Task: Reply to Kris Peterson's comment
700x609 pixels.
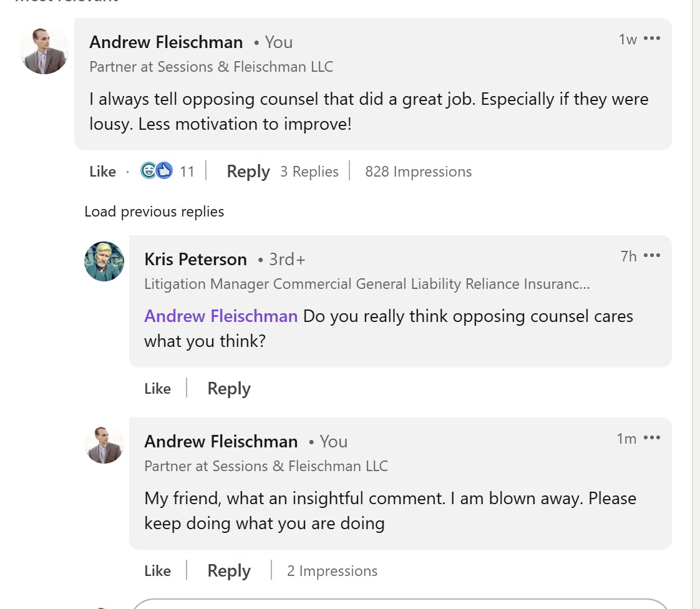Action: [x=229, y=389]
